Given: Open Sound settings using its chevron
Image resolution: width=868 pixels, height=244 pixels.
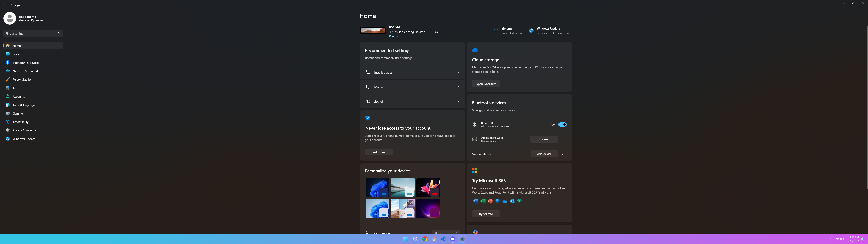Looking at the screenshot, I should pos(458,101).
